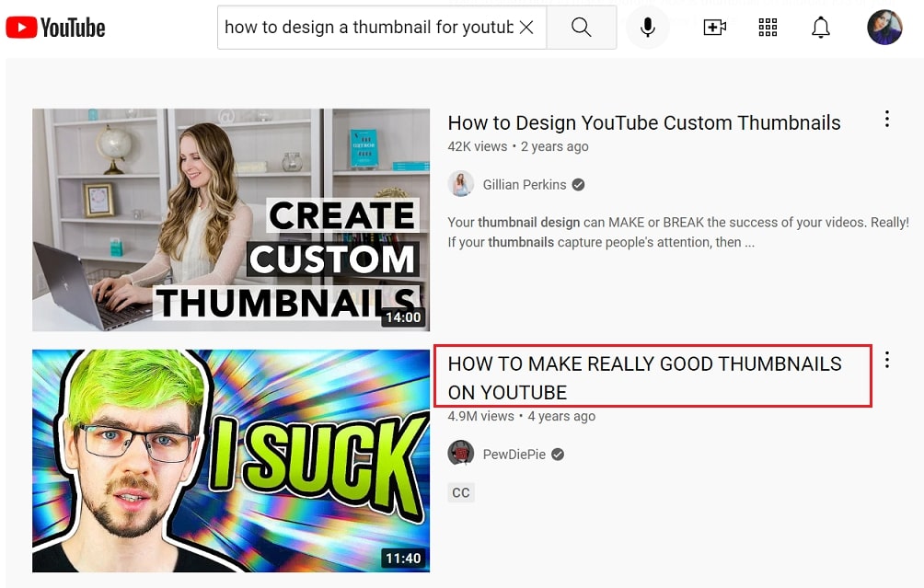Open the options menu for PewDiePie video
This screenshot has height=588, width=924.
887,360
